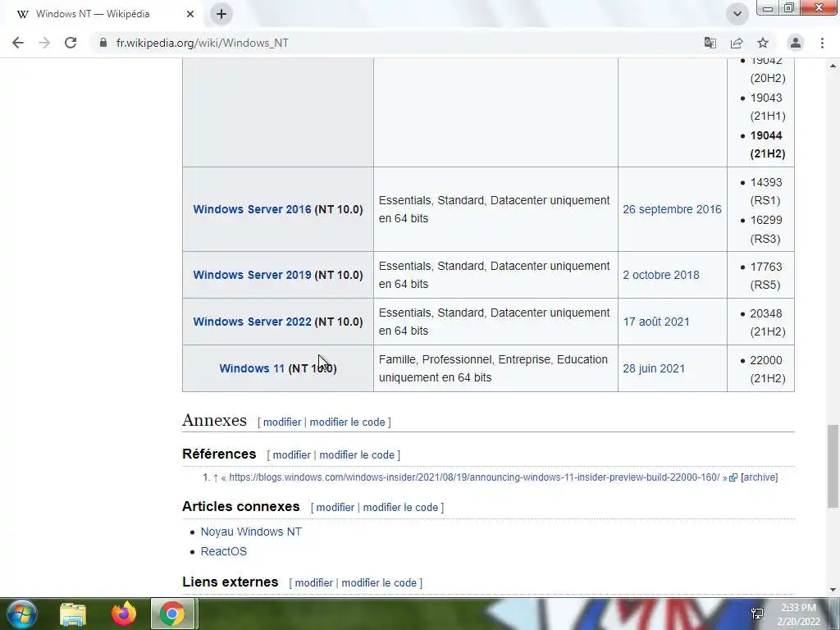Click the address bar URL
The width and height of the screenshot is (840, 630).
point(203,43)
